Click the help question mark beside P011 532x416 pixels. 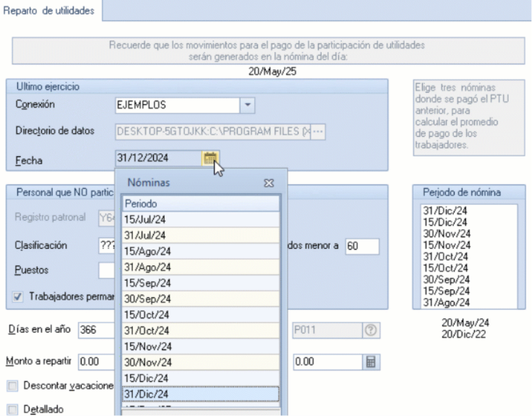tap(371, 330)
